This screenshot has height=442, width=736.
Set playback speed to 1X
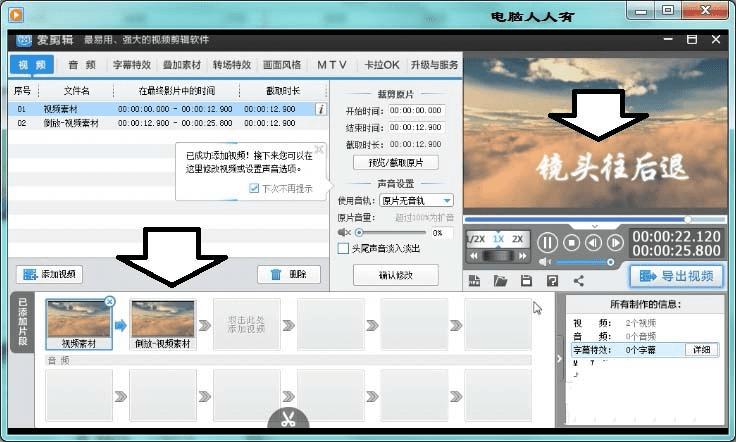pyautogui.click(x=498, y=239)
